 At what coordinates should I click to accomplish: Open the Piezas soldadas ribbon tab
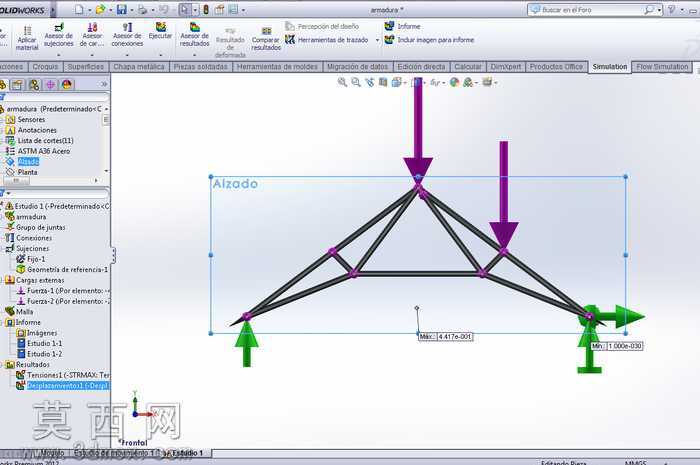[x=200, y=67]
